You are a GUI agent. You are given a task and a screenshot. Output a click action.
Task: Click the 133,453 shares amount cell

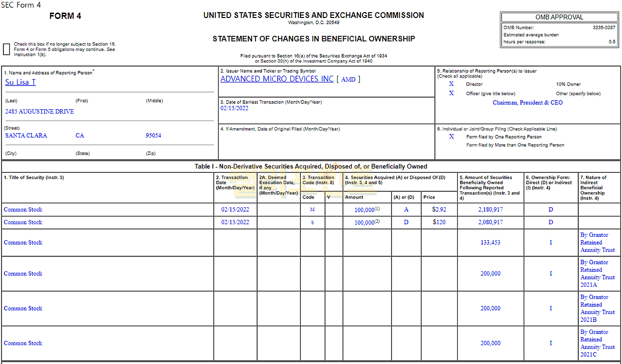(x=490, y=243)
